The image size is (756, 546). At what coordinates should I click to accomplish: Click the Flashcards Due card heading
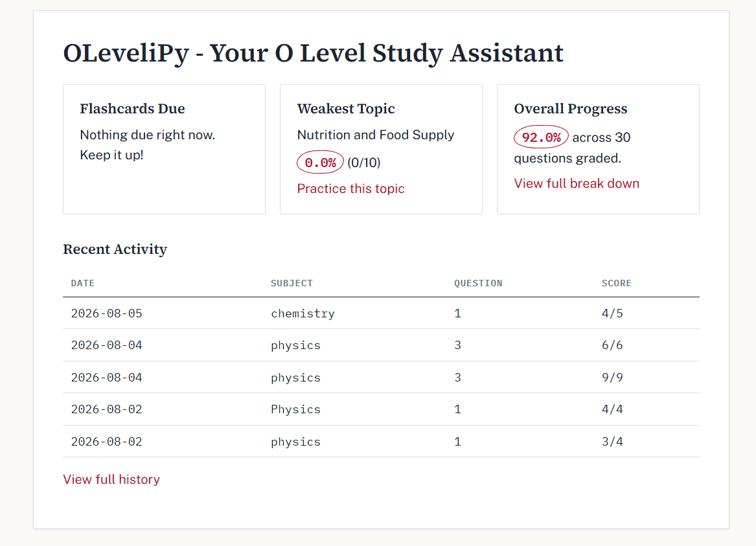pyautogui.click(x=133, y=109)
